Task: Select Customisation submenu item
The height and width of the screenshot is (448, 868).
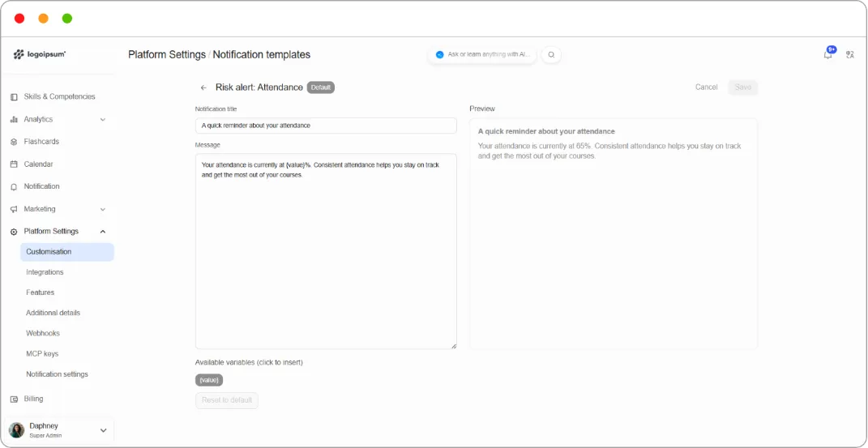Action: coord(67,252)
